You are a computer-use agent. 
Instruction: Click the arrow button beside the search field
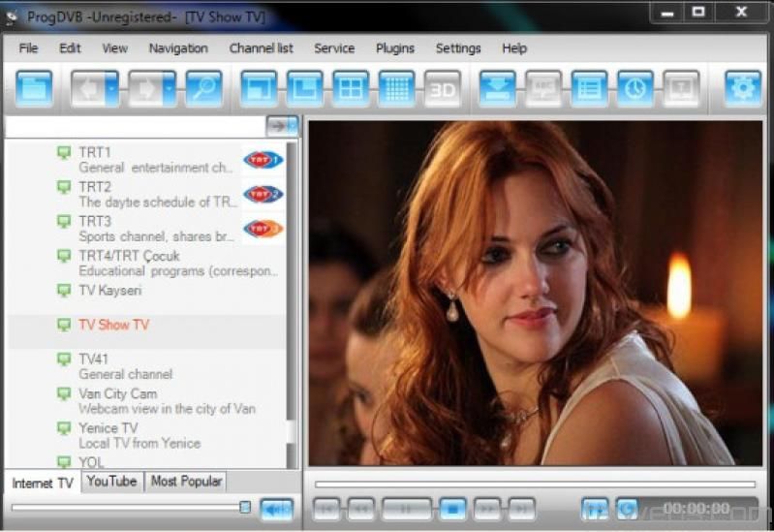click(281, 126)
